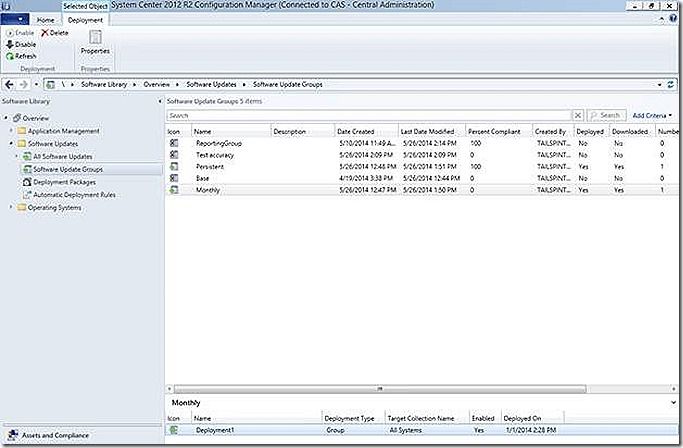Sort details by Deployment Type header
The image size is (683, 448).
pyautogui.click(x=353, y=418)
